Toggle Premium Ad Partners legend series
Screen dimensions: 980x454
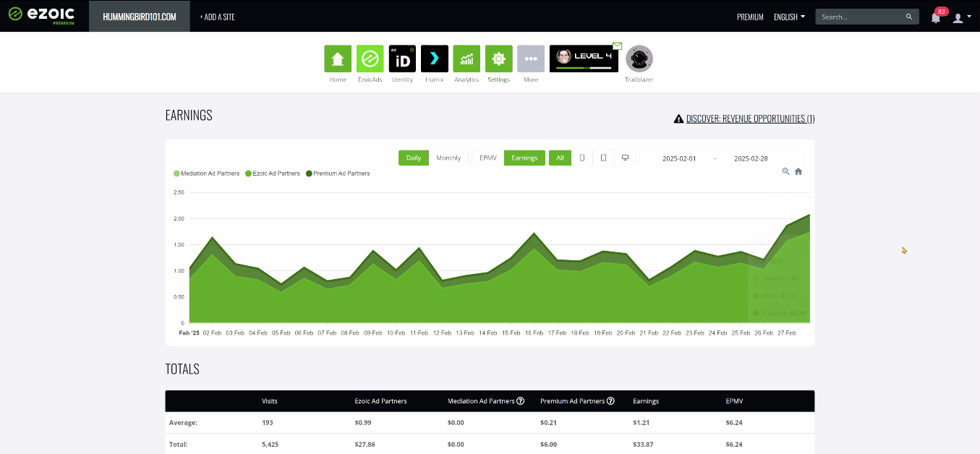[x=338, y=174]
